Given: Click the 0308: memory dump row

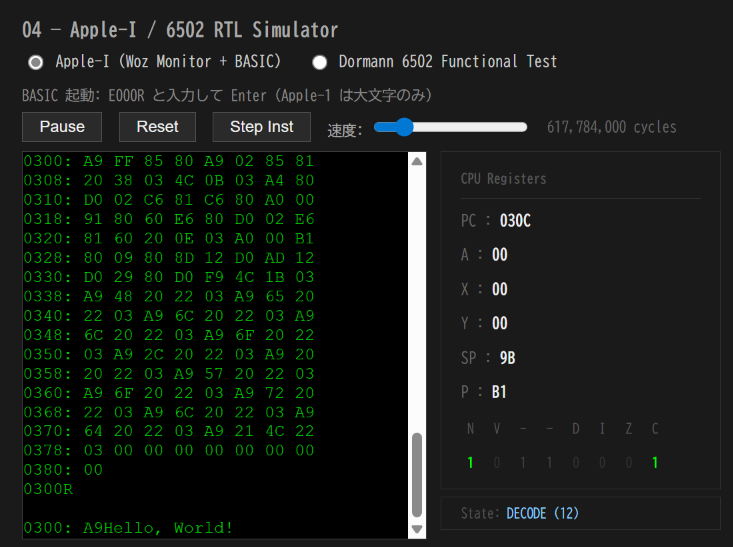Looking at the screenshot, I should coord(169,180).
